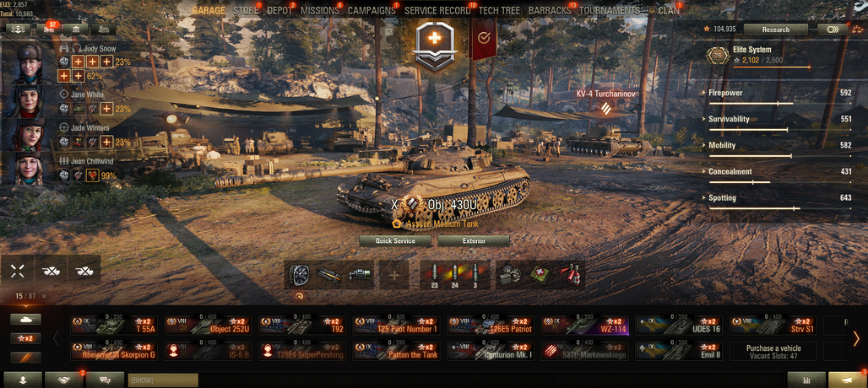
Task: Toggle the tank type carousel filter
Action: 25,320
